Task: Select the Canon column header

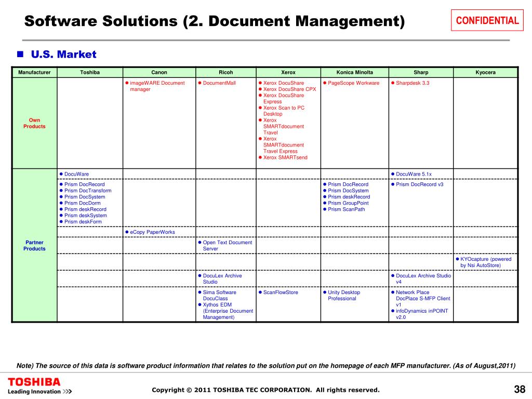Action: tap(159, 72)
